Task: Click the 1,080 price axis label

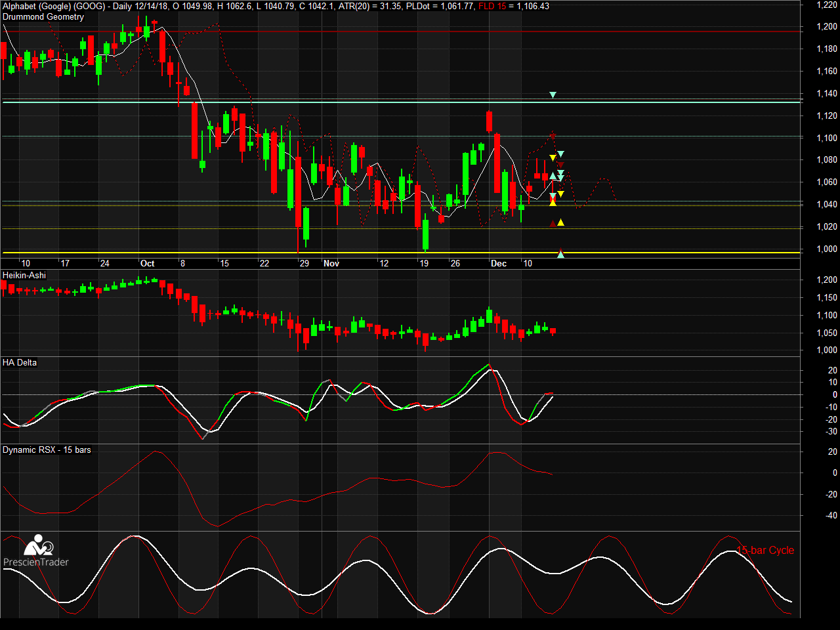Action: [827, 159]
